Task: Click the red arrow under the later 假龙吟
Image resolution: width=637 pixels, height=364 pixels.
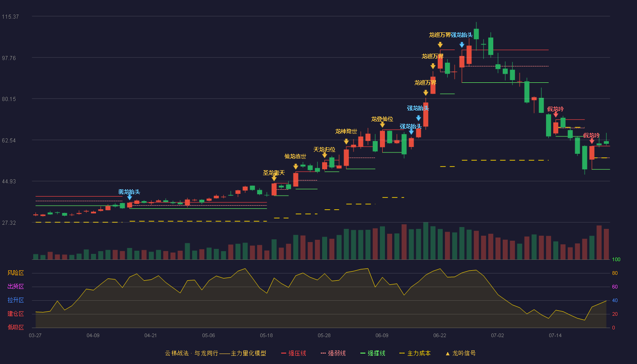Action: pyautogui.click(x=592, y=141)
